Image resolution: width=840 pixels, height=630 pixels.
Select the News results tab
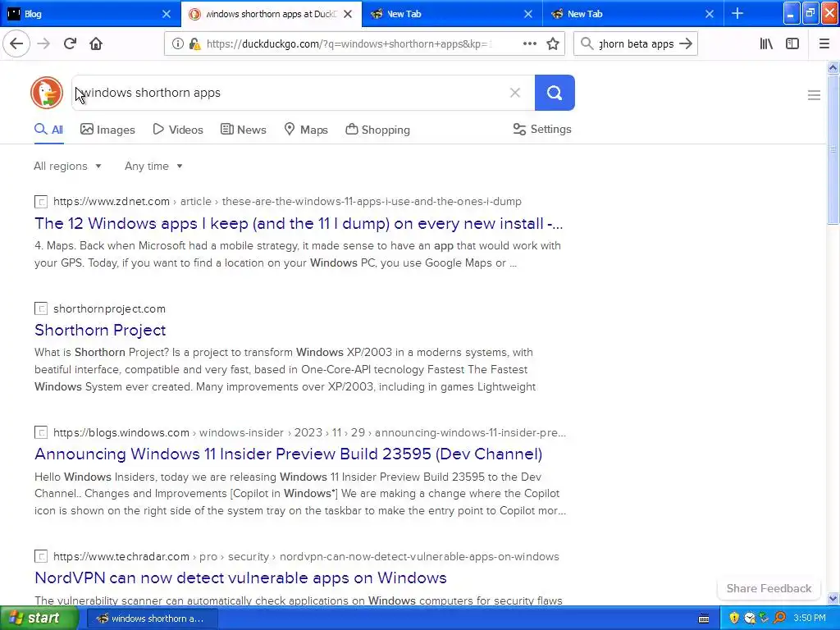[243, 130]
